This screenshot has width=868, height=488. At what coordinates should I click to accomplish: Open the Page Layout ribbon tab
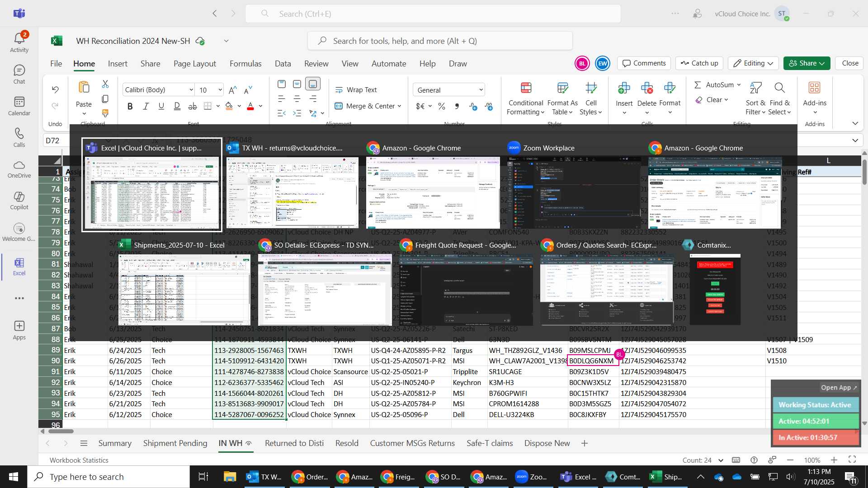pyautogui.click(x=195, y=64)
